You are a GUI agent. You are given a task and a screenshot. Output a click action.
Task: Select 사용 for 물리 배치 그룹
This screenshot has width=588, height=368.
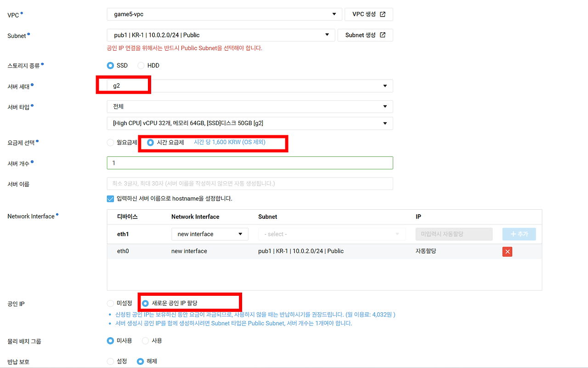[x=145, y=341]
